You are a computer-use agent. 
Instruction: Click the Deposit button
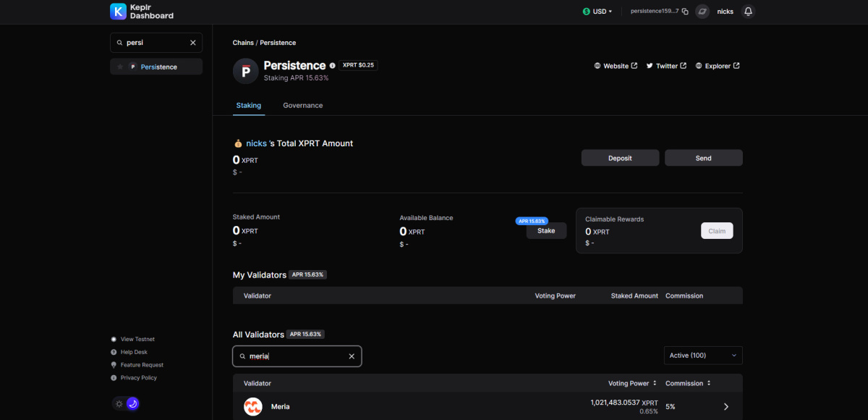click(x=621, y=158)
